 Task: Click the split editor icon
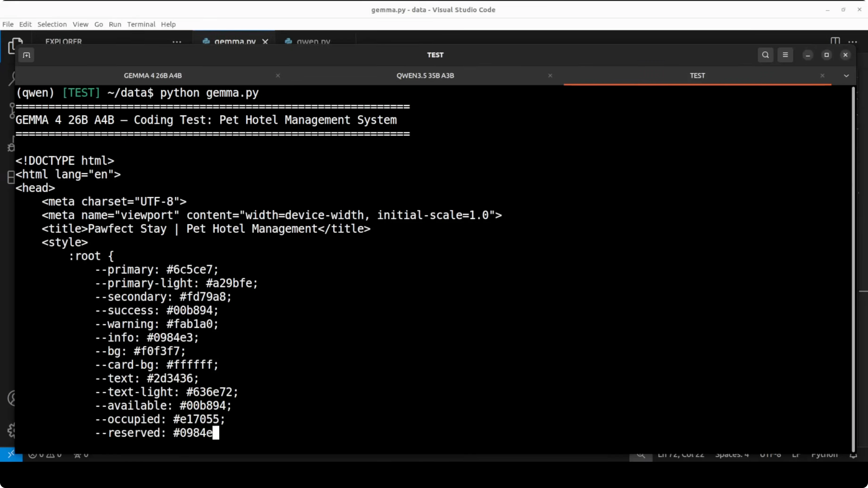(835, 41)
